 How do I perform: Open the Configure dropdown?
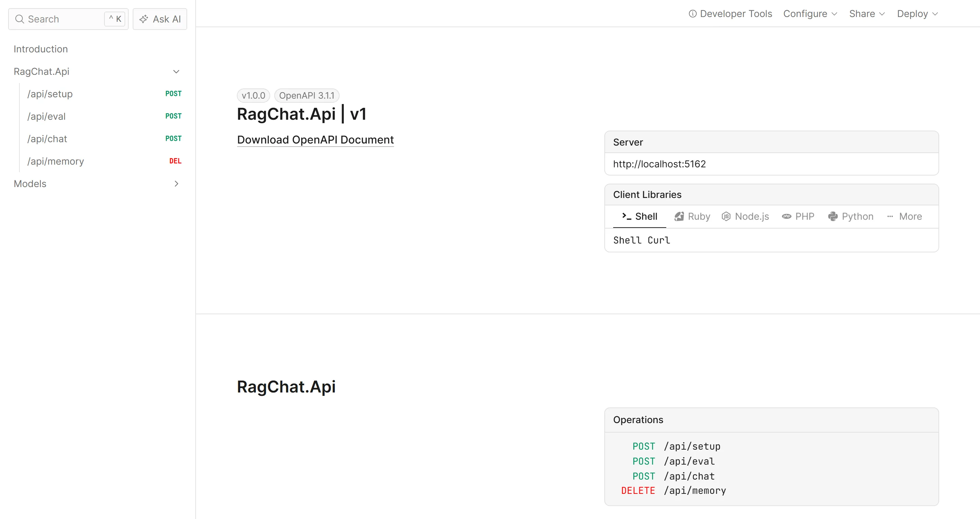click(810, 14)
